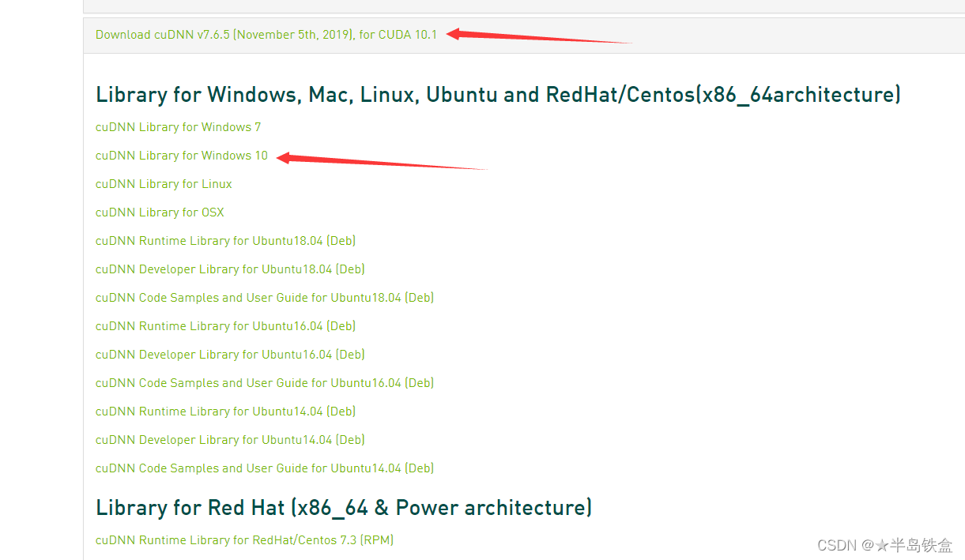Download cuDNN Runtime Library for Ubuntu18.04 (Deb)
Image resolution: width=965 pixels, height=560 pixels.
pos(225,241)
